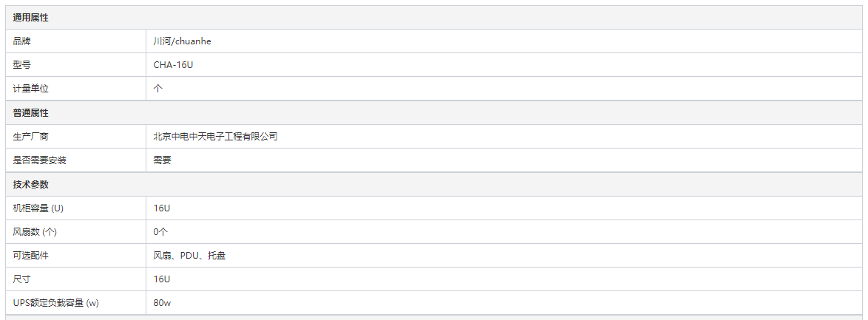Click 北京中电中天电子工程有限公司 manufacturer text
This screenshot has width=868, height=320.
pos(215,136)
